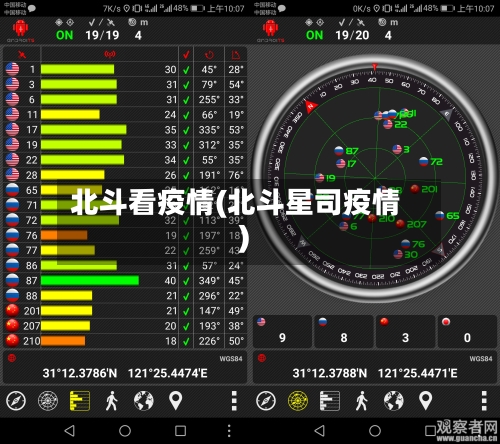
Task: Tap Android back button on right screen
Action: coord(319,431)
